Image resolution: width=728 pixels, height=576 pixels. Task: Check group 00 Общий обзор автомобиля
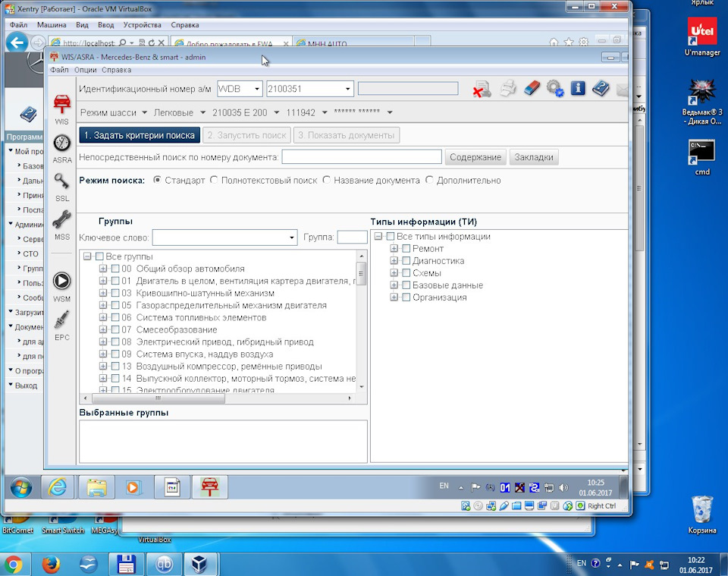(x=115, y=269)
